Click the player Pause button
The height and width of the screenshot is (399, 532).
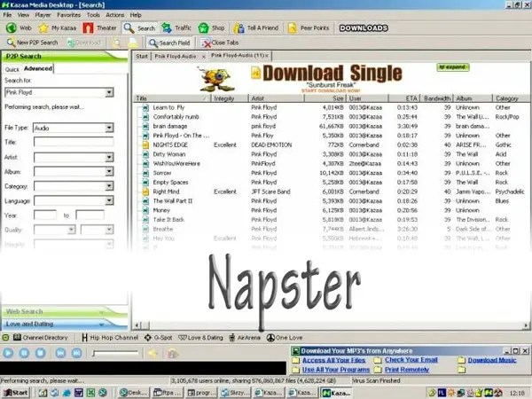24,353
